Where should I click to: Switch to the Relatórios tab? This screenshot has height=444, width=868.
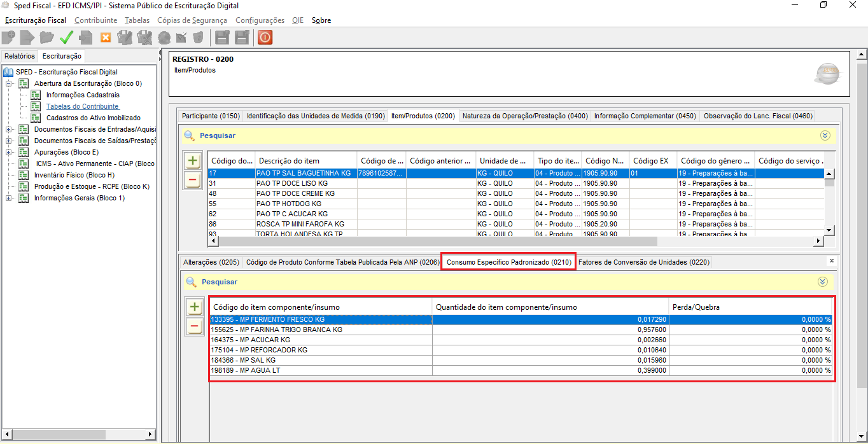[20, 56]
